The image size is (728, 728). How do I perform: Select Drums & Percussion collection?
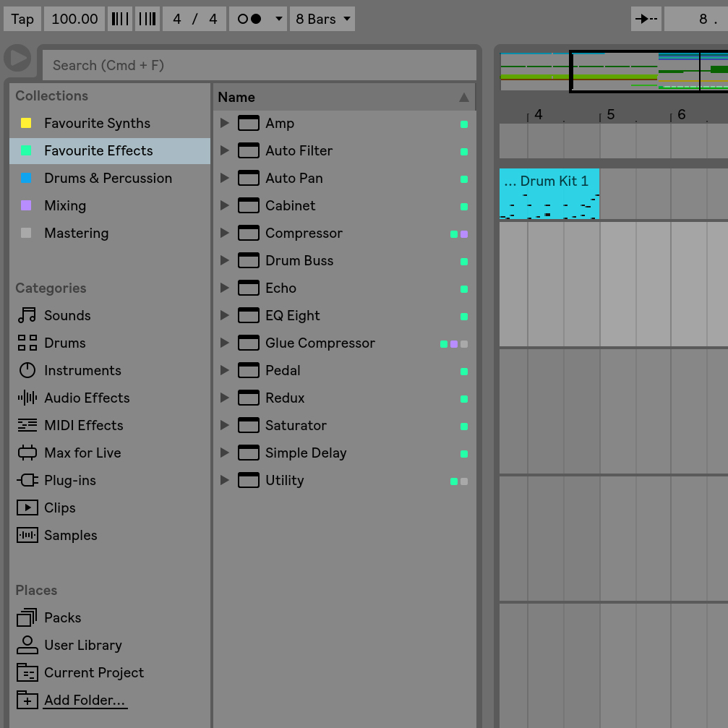click(110, 179)
